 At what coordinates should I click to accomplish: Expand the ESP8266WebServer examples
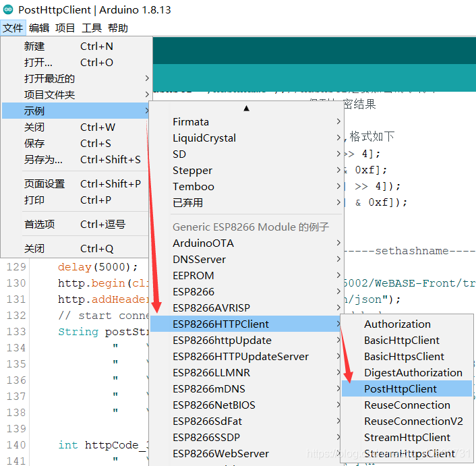(x=247, y=454)
